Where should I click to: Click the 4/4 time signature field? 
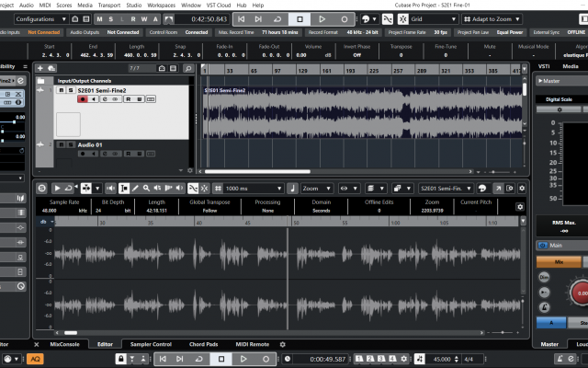pyautogui.click(x=469, y=359)
